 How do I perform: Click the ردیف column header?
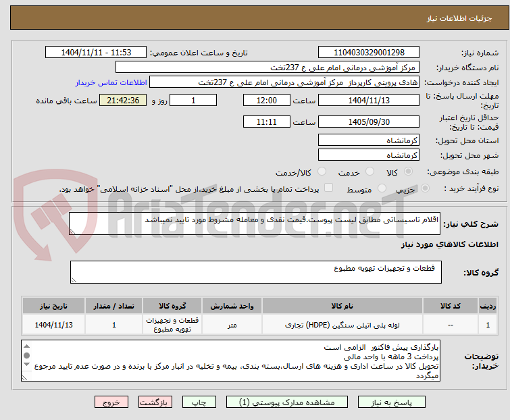pos(488,307)
